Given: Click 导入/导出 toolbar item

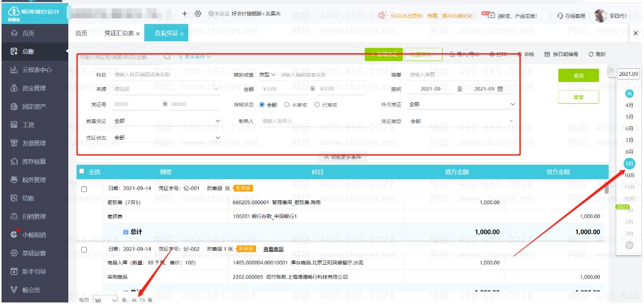Looking at the screenshot, I should [465, 54].
